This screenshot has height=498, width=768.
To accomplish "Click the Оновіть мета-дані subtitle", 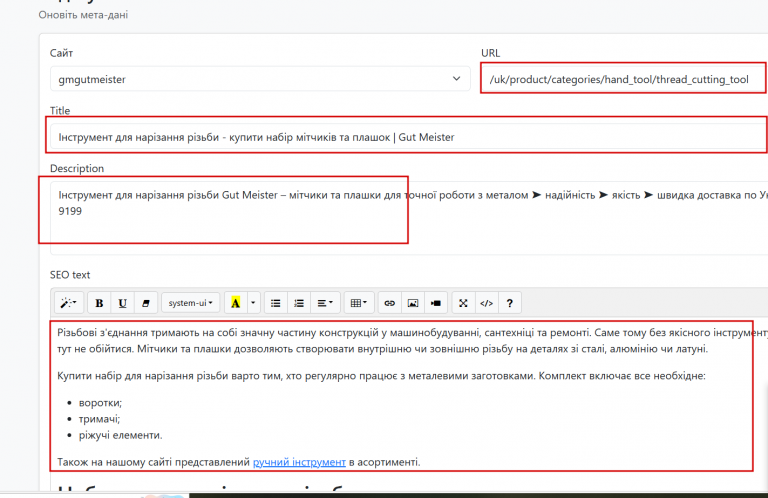I will click(x=83, y=15).
